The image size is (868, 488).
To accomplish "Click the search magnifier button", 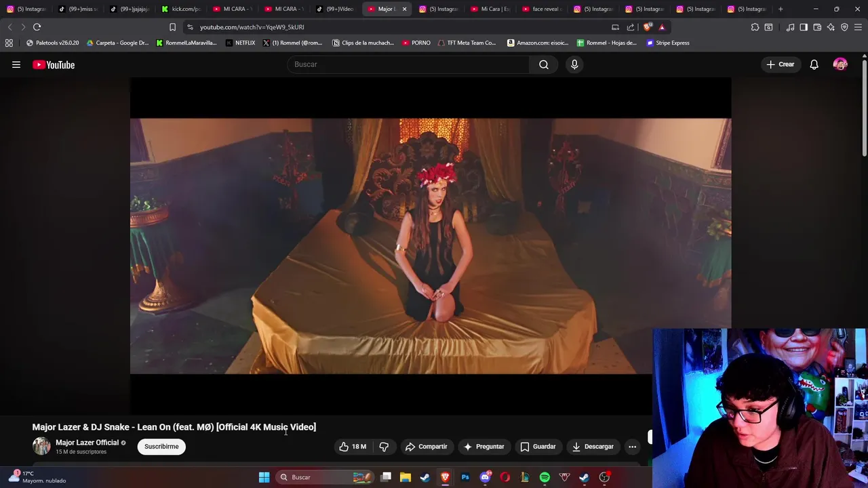I will pyautogui.click(x=544, y=64).
